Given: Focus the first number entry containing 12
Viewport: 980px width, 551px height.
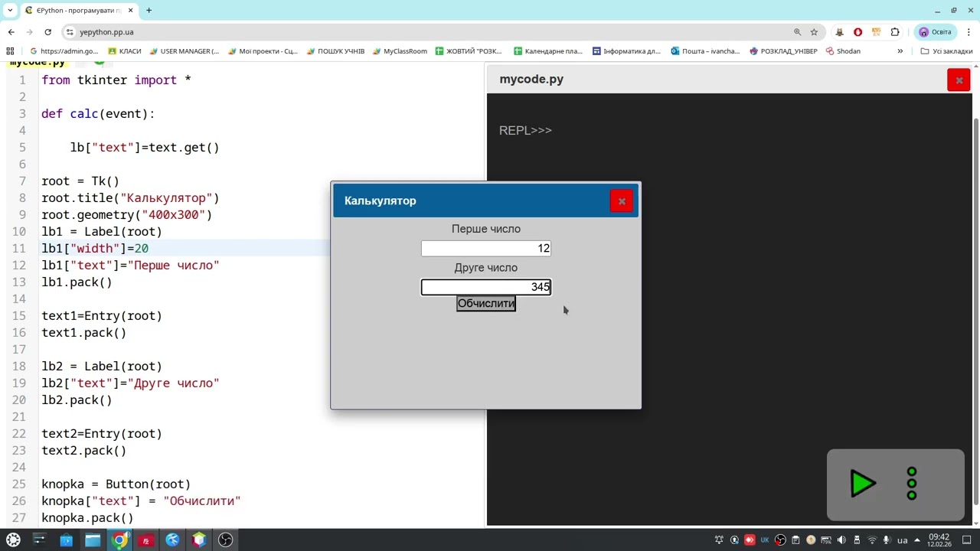Looking at the screenshot, I should pos(486,248).
